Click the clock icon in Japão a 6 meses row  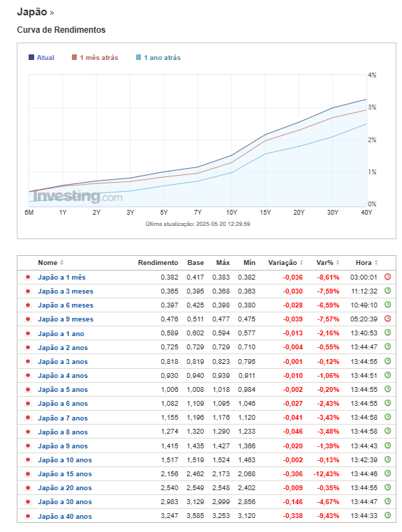click(387, 304)
